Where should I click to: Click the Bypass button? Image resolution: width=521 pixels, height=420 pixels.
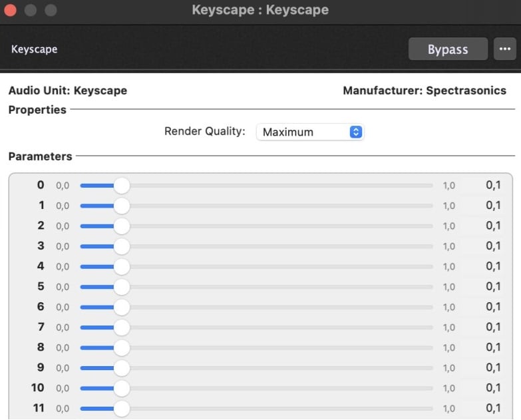(x=448, y=49)
